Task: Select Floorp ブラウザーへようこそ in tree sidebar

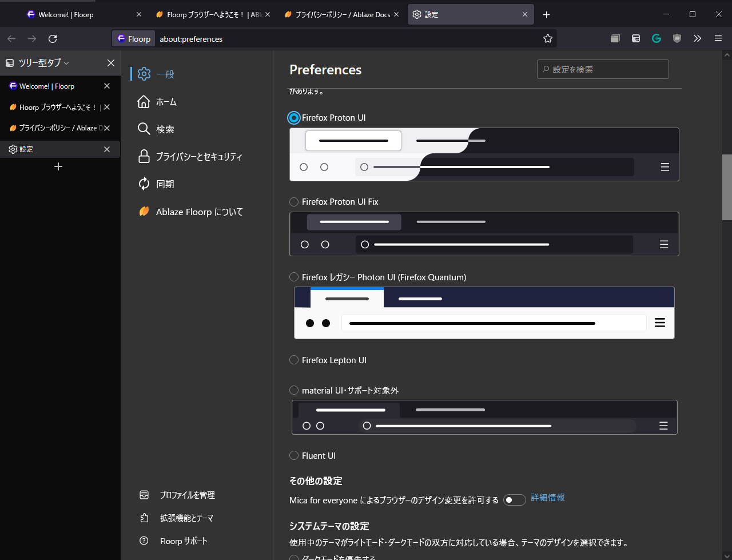Action: coord(60,107)
